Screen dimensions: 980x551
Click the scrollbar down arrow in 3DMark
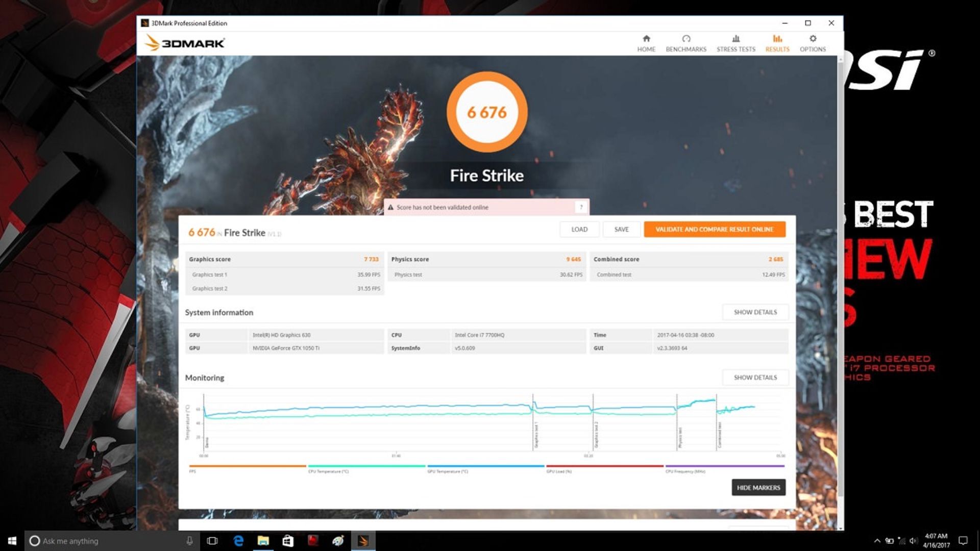point(840,528)
